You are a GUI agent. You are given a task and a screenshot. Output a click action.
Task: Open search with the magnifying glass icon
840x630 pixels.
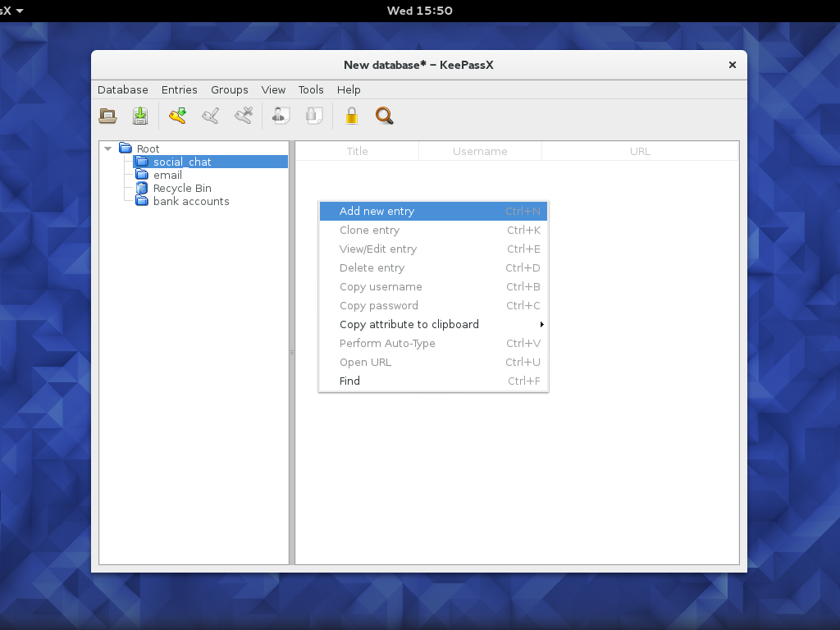click(x=385, y=116)
